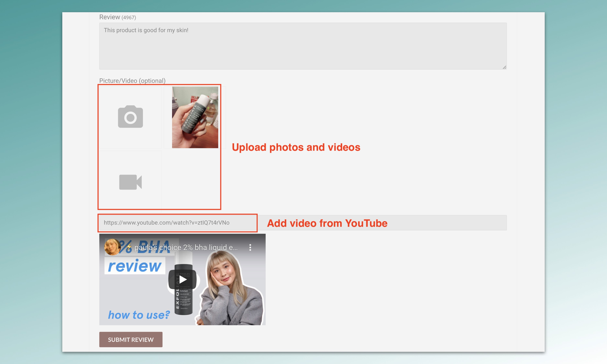Viewport: 607px width, 364px height.
Task: Click the 'Add video from YouTube' text
Action: tap(327, 223)
